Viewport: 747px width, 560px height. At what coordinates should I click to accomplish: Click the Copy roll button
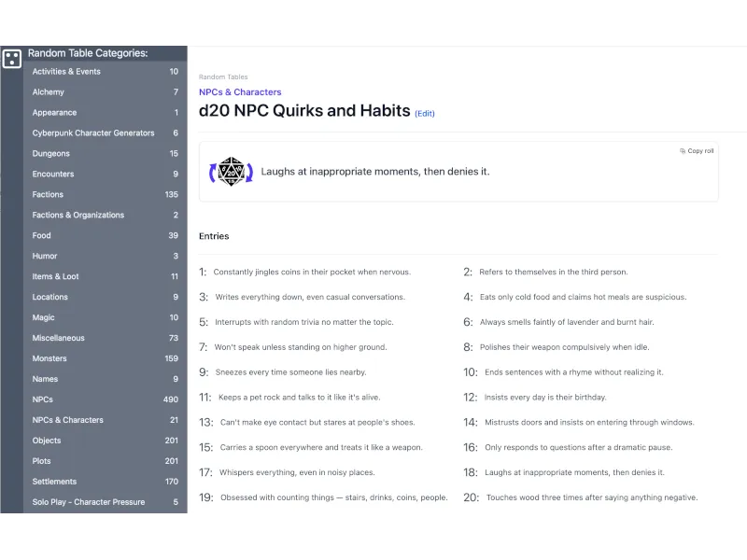697,151
